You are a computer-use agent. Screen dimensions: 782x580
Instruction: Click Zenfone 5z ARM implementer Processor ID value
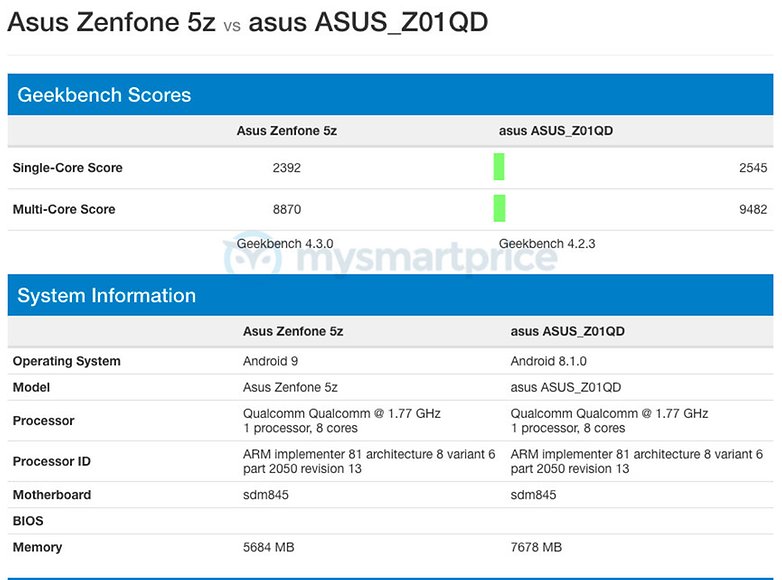point(369,461)
